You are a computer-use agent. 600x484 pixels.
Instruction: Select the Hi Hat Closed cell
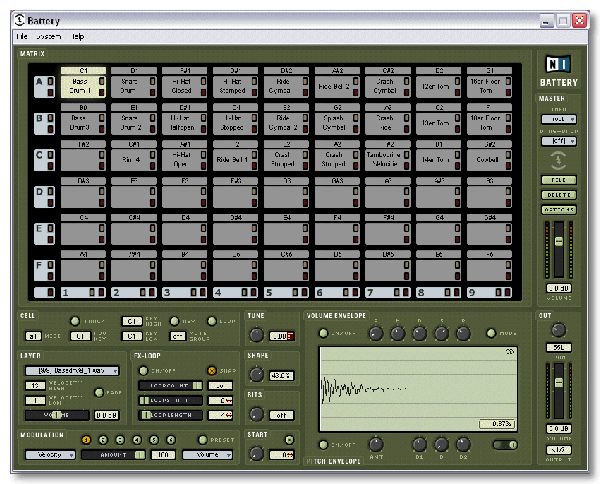tap(184, 86)
